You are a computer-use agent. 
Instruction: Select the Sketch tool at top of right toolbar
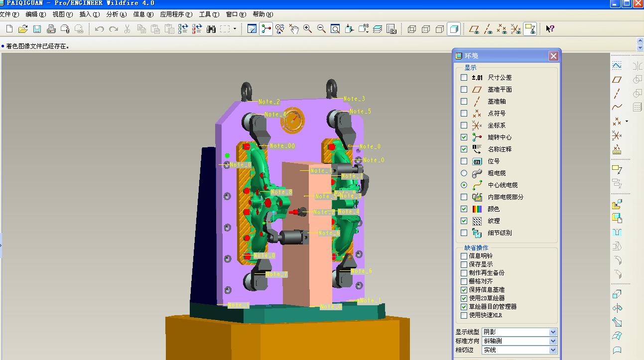pos(617,65)
